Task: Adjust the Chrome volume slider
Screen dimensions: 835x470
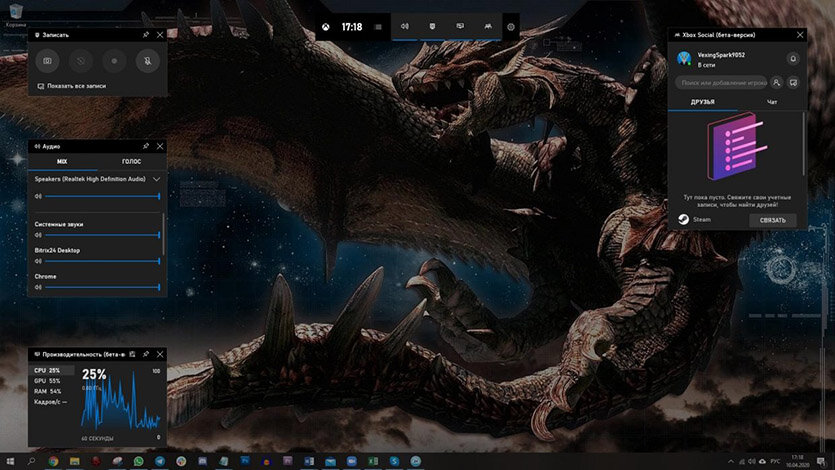Action: coord(102,287)
